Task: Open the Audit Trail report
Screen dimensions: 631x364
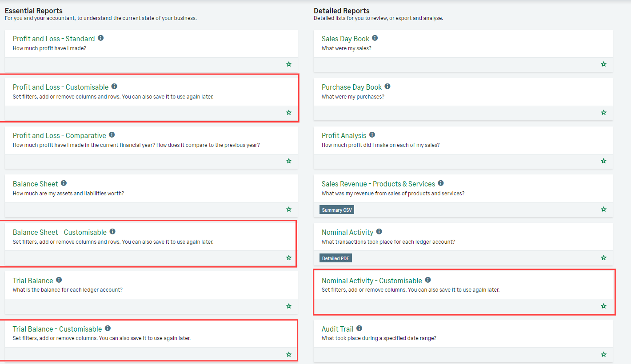Action: (x=338, y=329)
